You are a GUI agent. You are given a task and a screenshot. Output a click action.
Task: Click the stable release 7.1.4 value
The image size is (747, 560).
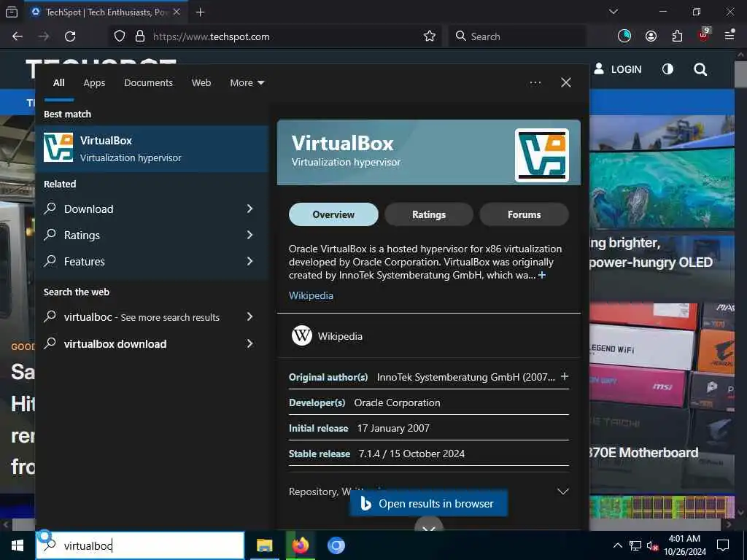tap(411, 454)
